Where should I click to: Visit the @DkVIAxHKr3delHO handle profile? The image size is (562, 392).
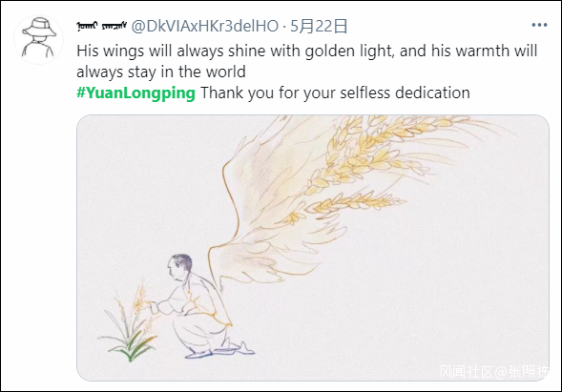tap(204, 26)
